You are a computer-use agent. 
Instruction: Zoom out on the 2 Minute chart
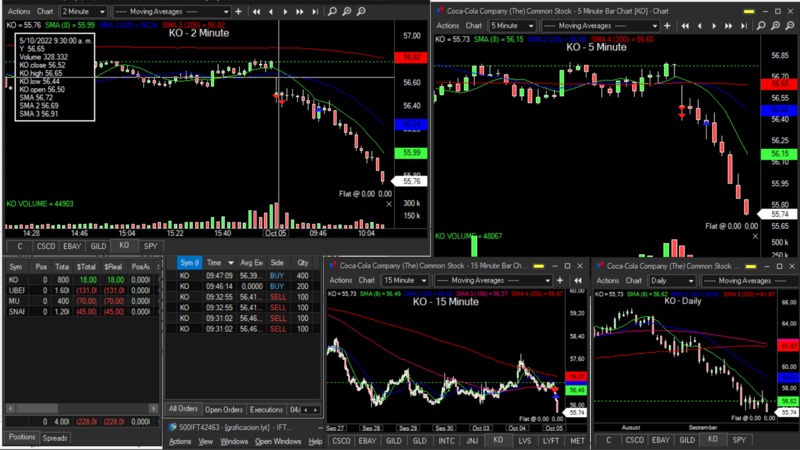tap(361, 11)
